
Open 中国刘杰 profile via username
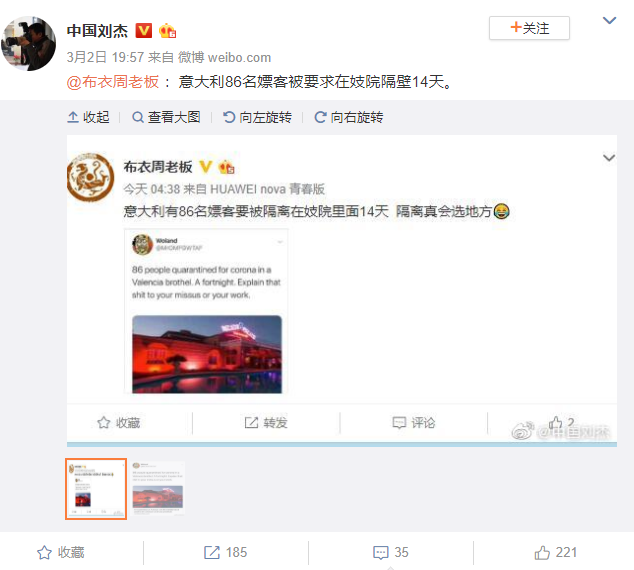(x=97, y=31)
